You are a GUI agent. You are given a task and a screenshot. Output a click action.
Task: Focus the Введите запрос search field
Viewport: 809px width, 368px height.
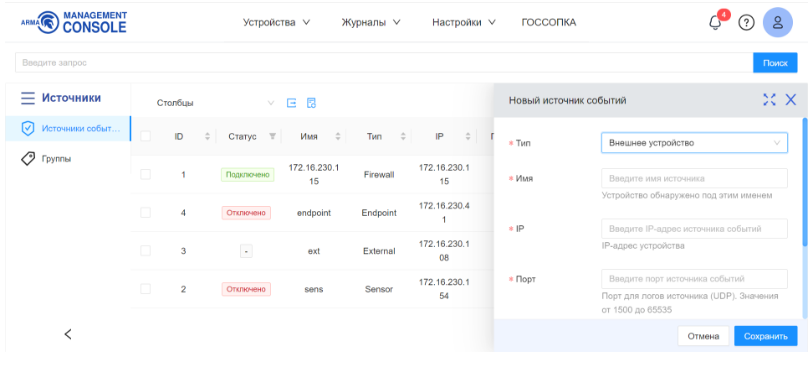point(384,63)
